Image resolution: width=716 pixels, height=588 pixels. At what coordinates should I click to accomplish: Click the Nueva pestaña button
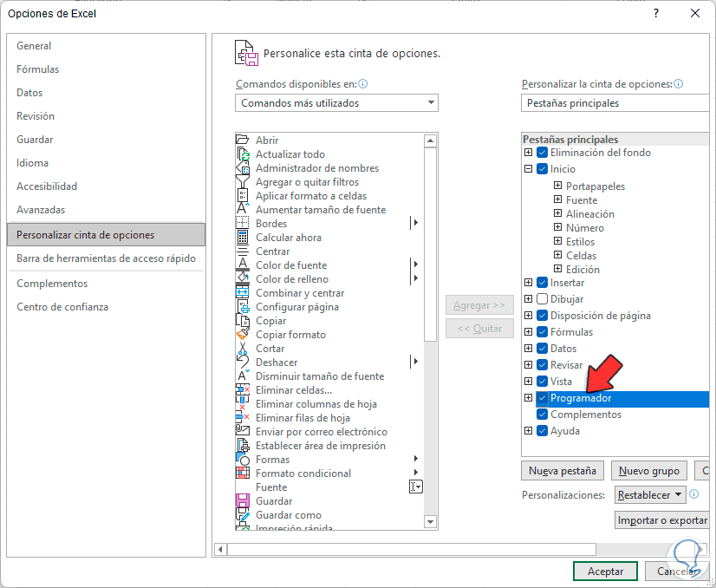click(562, 471)
